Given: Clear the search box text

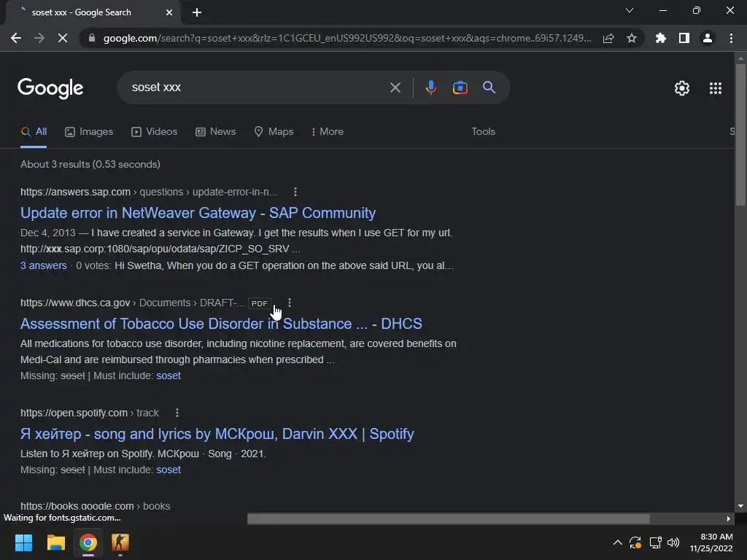Looking at the screenshot, I should click(395, 87).
